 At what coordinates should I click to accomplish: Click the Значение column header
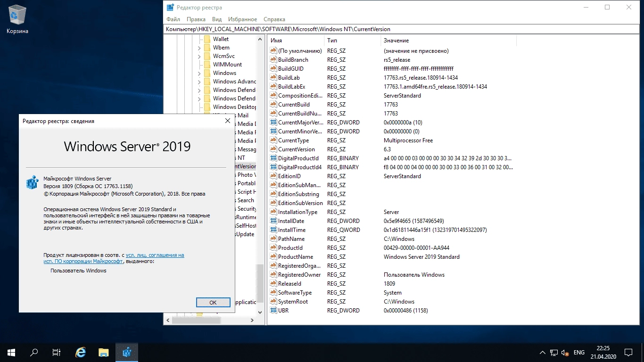[x=448, y=41]
